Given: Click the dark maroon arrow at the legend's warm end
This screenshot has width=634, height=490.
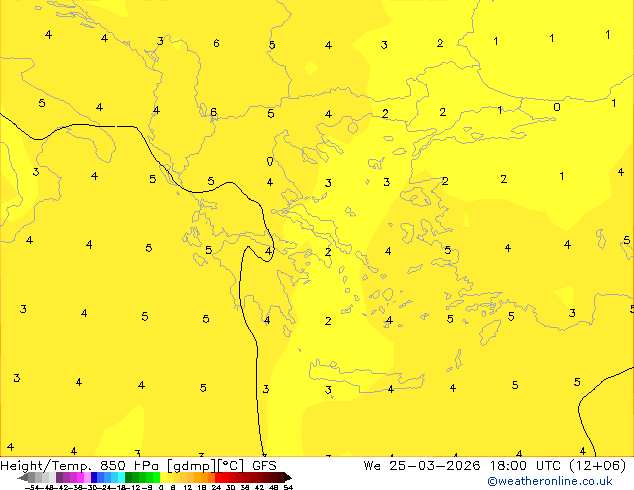Looking at the screenshot, I should coord(288,477).
